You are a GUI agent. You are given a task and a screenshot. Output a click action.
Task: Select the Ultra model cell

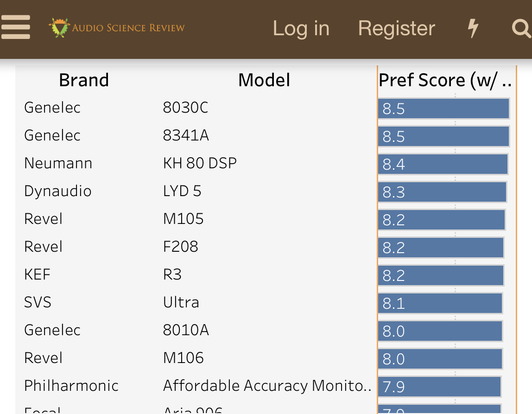click(181, 302)
